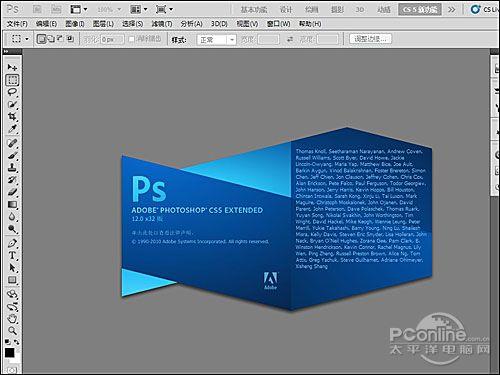Choose Subtract from Selection mode

point(60,39)
